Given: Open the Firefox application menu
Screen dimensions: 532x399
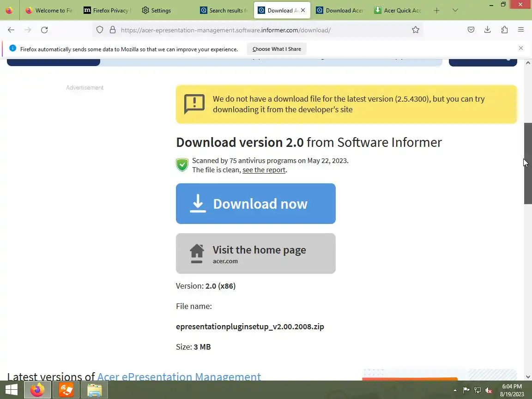Looking at the screenshot, I should click(x=521, y=30).
